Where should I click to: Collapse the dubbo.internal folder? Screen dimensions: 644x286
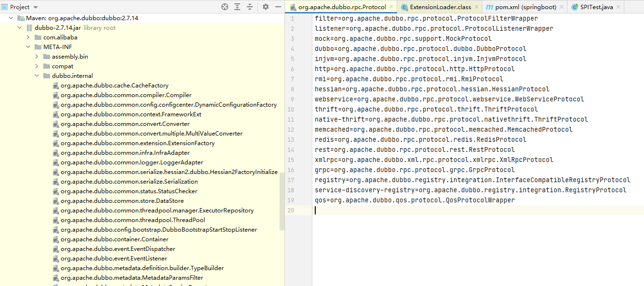(x=37, y=75)
